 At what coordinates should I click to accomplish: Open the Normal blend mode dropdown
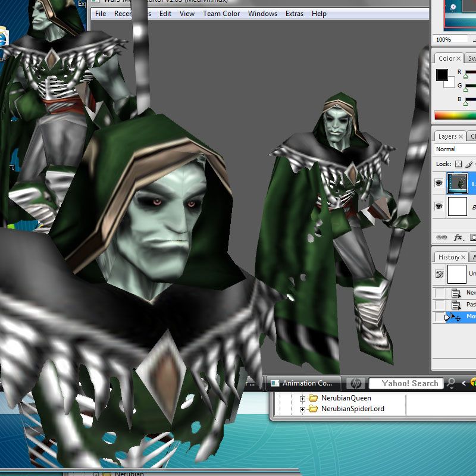[455, 149]
